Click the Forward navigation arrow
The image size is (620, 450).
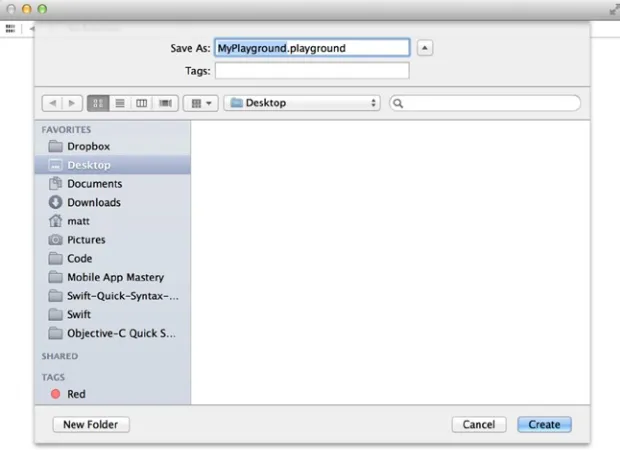point(72,104)
